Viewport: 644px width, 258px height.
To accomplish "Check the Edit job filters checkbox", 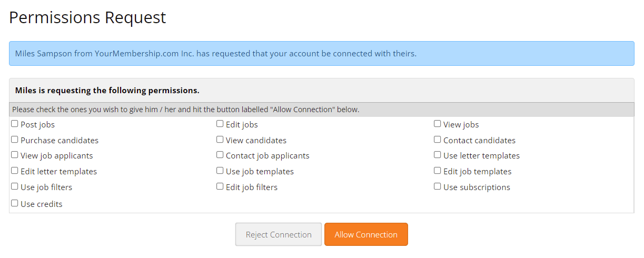I will [x=220, y=187].
